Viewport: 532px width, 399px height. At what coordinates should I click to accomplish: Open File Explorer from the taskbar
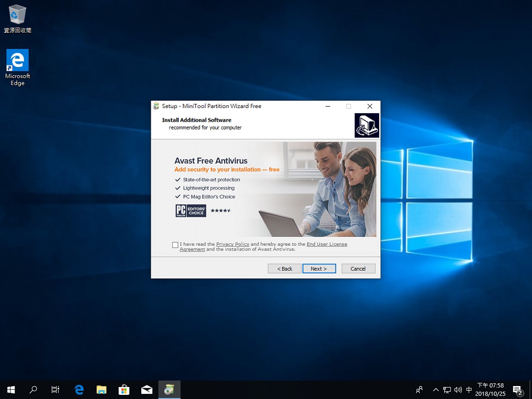point(101,390)
